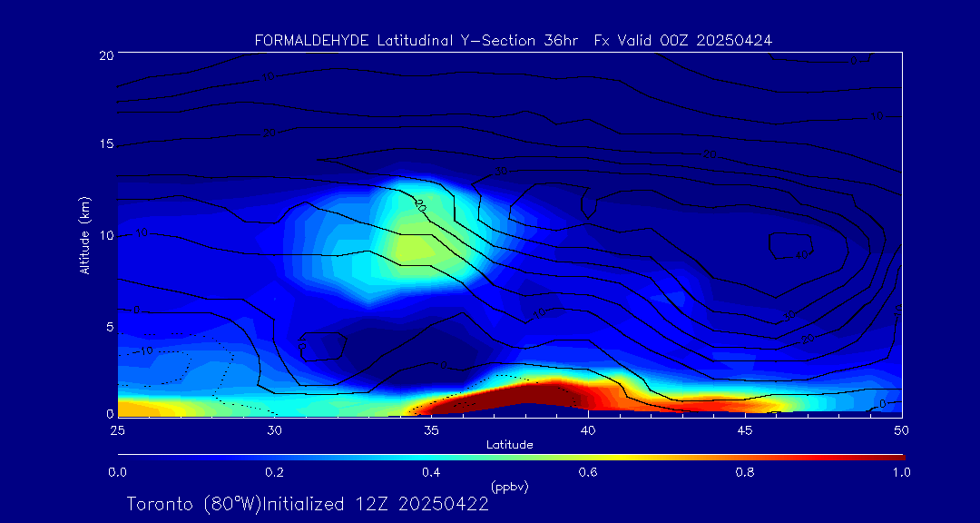Click the '(ppbv)' units label

pyautogui.click(x=509, y=487)
